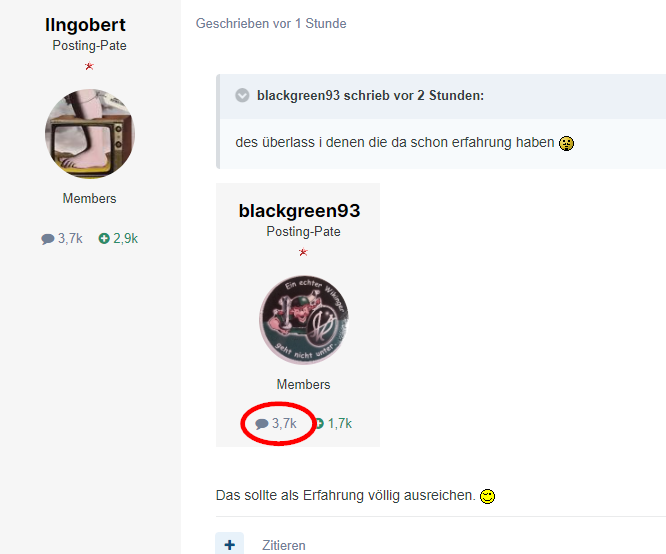Click Ilngobert's green plus reputation icon

(x=104, y=239)
